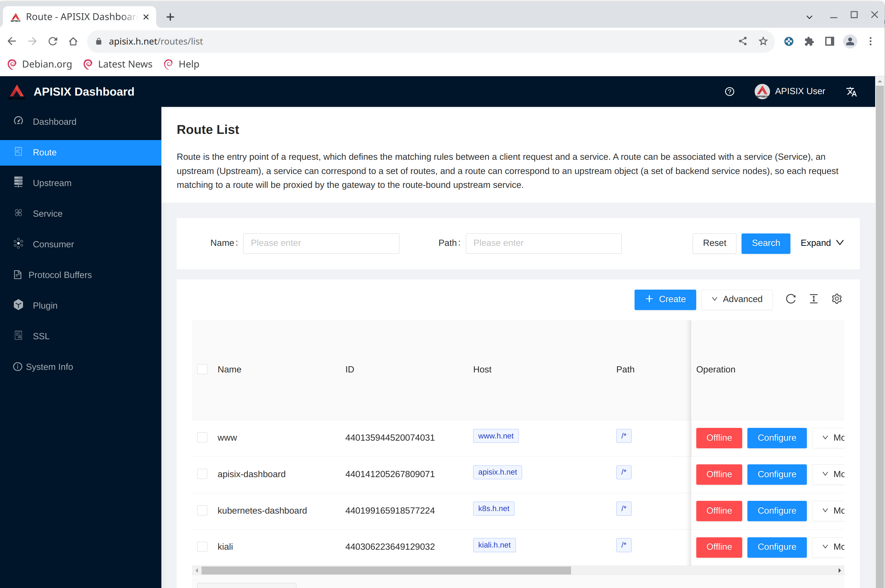Open column settings gear icon

[x=836, y=299]
